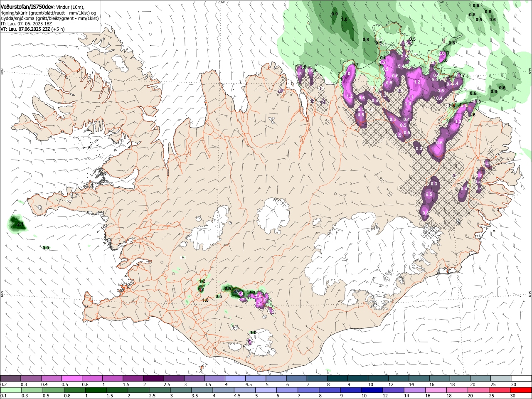Pick the 25 bright red-pink swatch in lower rain scale

tap(500, 390)
